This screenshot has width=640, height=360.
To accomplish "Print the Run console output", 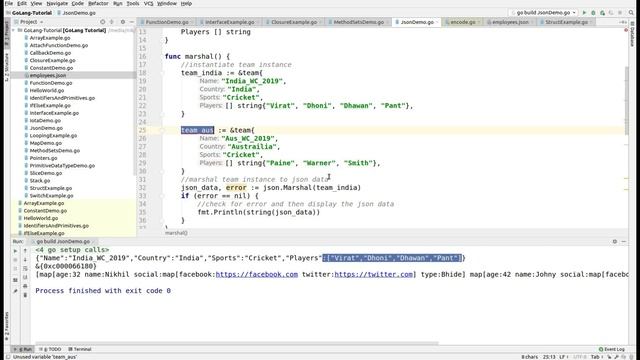I will point(25,286).
